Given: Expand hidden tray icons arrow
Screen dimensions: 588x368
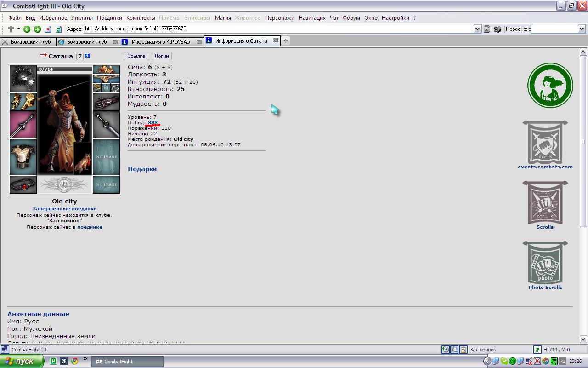Looking at the screenshot, I should (x=487, y=361).
